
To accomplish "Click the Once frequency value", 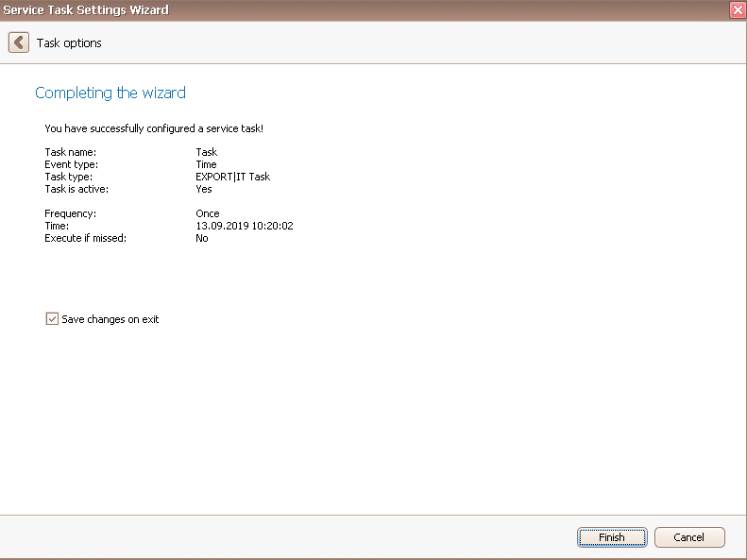I will (x=208, y=213).
